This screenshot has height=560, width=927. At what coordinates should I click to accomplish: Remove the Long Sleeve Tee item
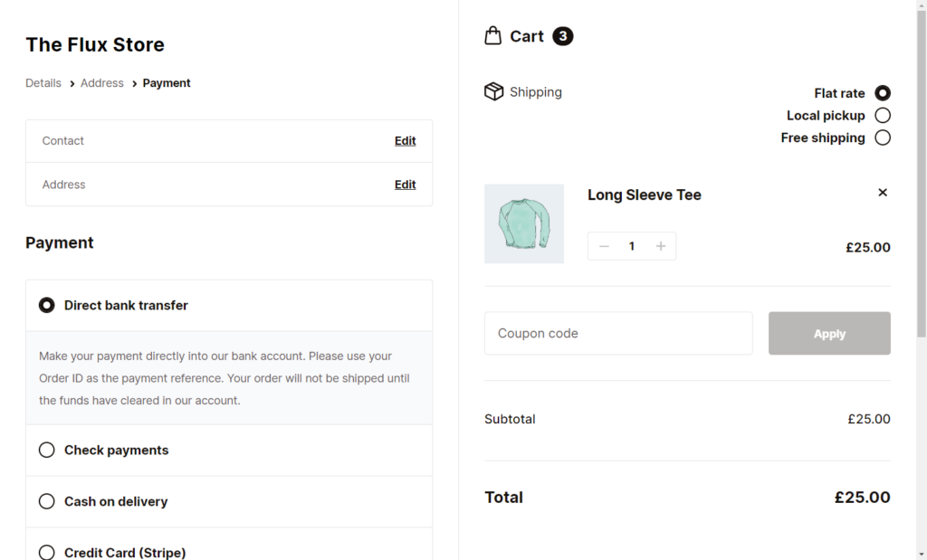(883, 192)
